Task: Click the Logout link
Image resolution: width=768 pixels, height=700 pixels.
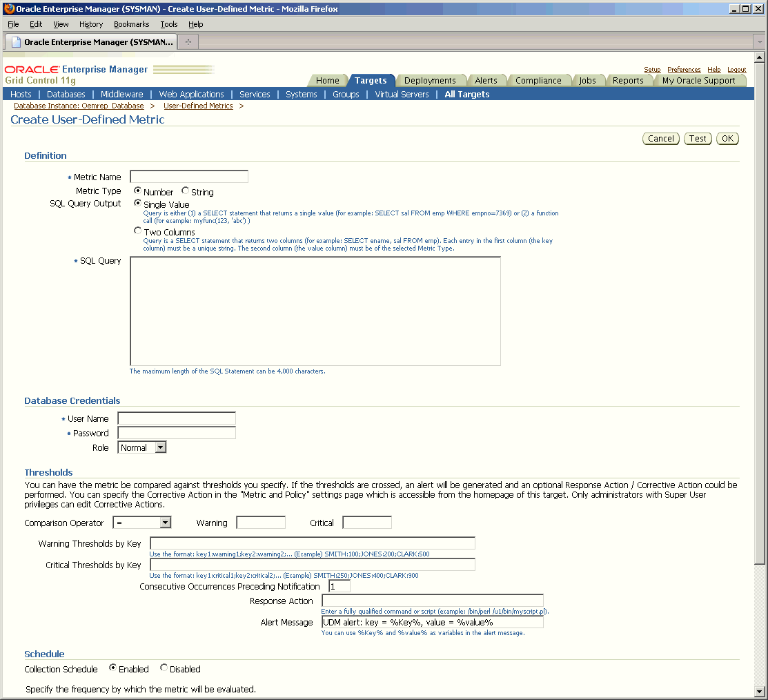Action: click(x=737, y=70)
